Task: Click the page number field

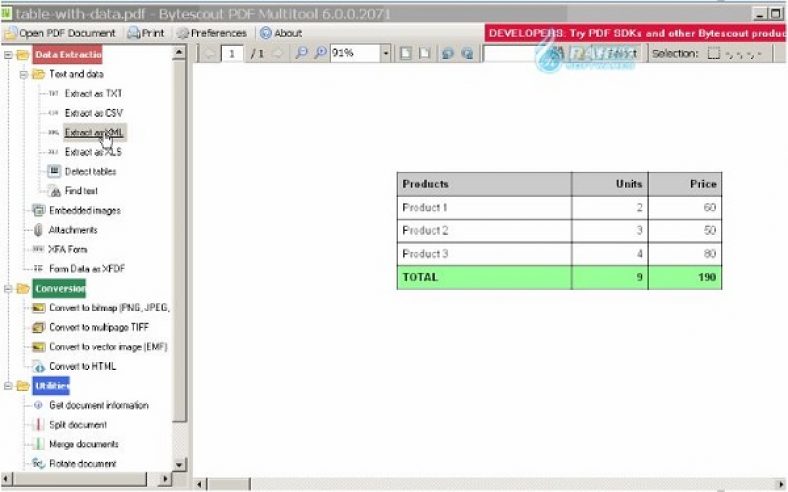Action: tap(232, 53)
